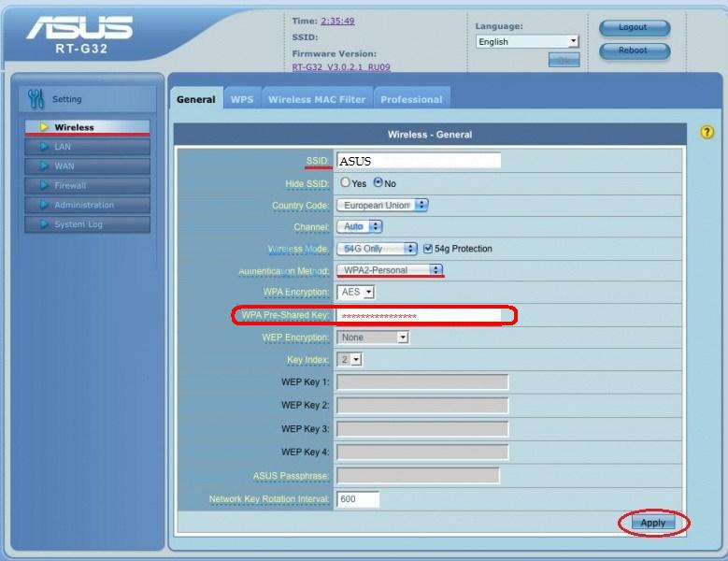The image size is (728, 561).
Task: Click the Network Key Rotation Interval label
Action: click(x=269, y=498)
